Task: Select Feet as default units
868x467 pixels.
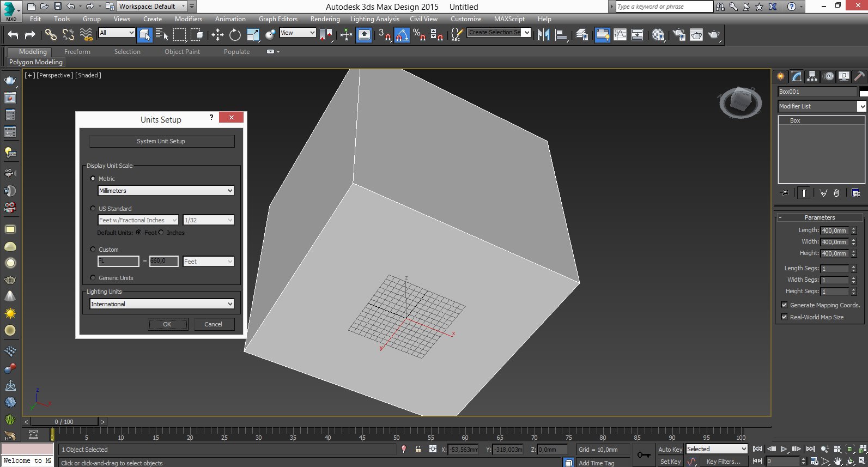Action: [x=138, y=233]
